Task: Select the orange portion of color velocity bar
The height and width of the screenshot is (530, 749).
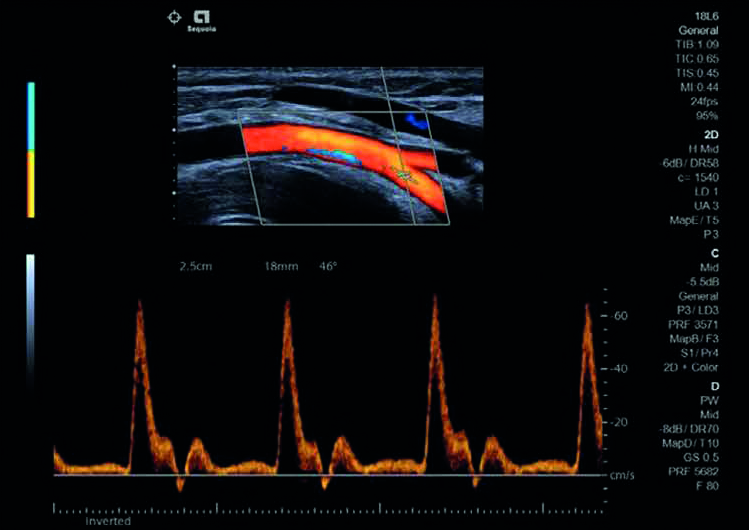Action: (x=32, y=184)
